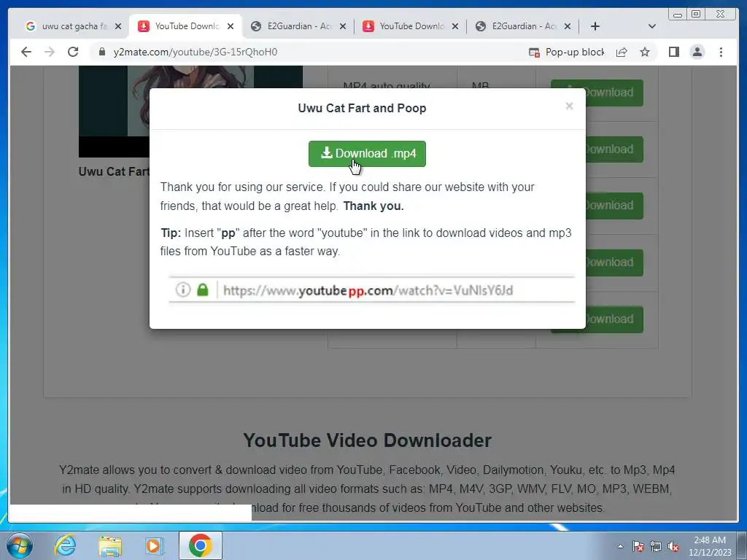Close the Uwu Cat Fart and Poop dialog
The image size is (747, 560).
(x=569, y=106)
